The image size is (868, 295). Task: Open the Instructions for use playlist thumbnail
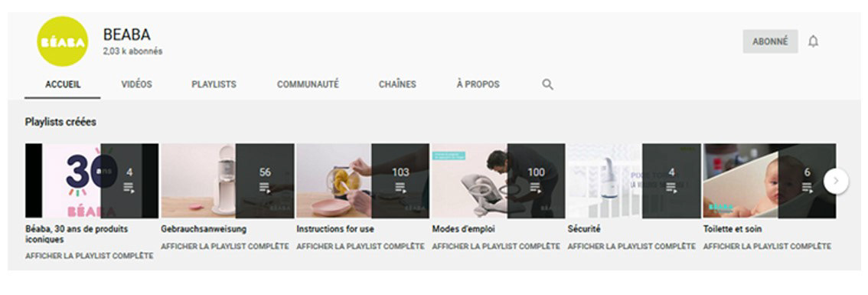(x=363, y=181)
